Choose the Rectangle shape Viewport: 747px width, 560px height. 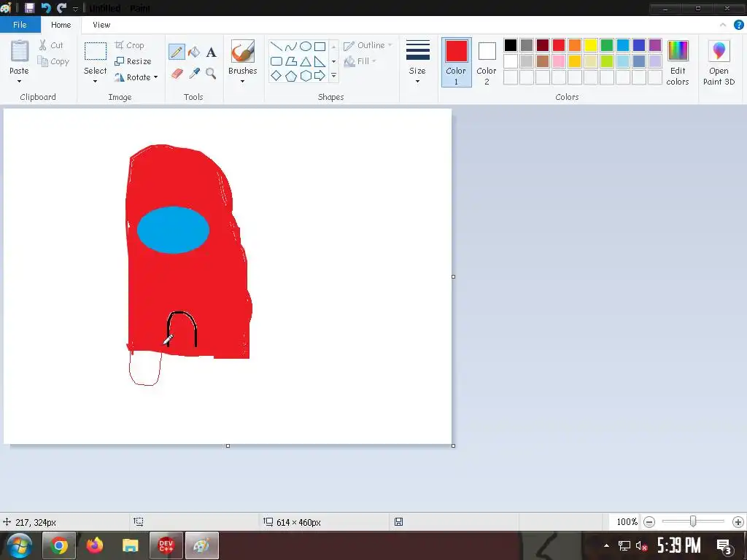[320, 46]
